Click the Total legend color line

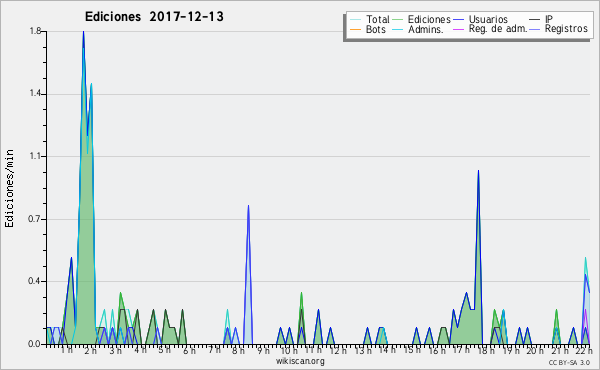pyautogui.click(x=355, y=20)
